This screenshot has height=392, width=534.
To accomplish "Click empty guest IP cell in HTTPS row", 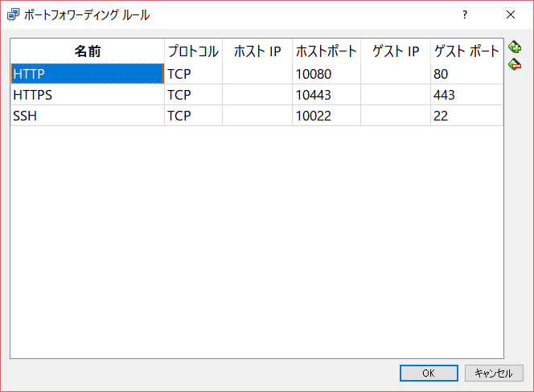I will click(x=396, y=95).
